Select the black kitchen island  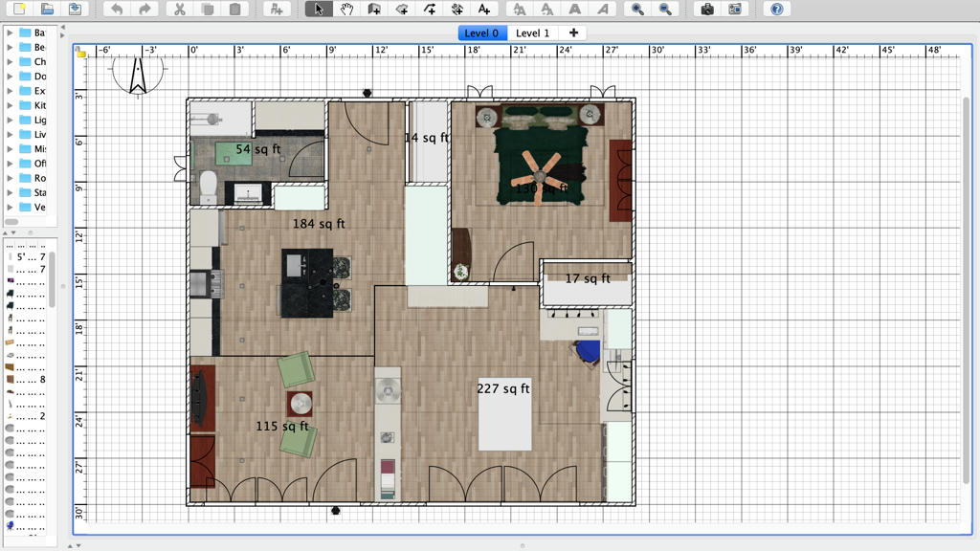click(307, 283)
